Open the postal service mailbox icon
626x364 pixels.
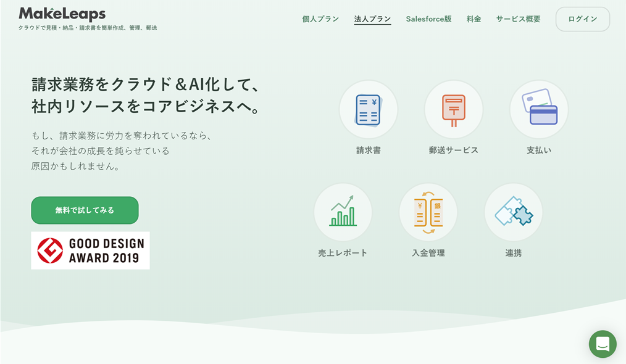[454, 110]
